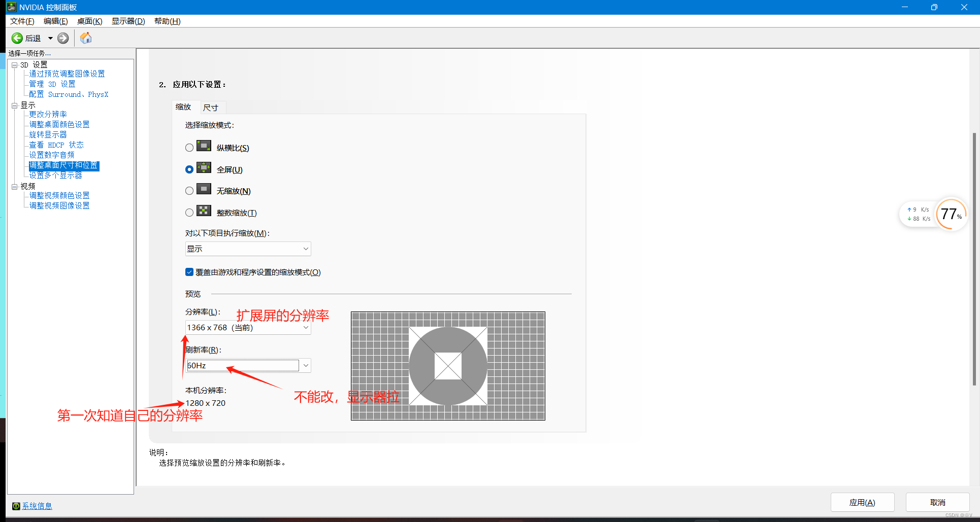Restore down the NVIDIA control panel window
The image size is (980, 522).
point(934,7)
